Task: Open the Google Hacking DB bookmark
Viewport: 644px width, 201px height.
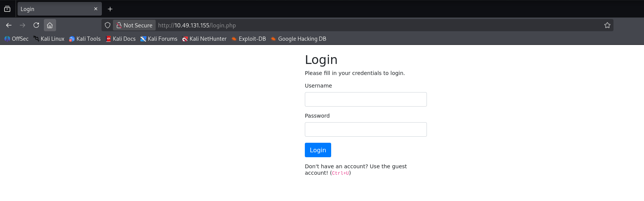Action: coord(298,39)
